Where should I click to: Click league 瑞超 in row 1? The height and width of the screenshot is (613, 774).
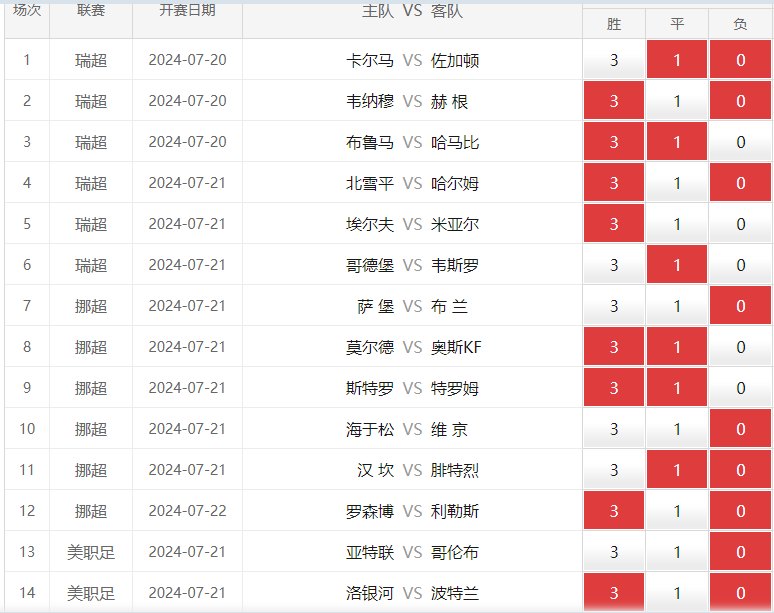point(91,60)
